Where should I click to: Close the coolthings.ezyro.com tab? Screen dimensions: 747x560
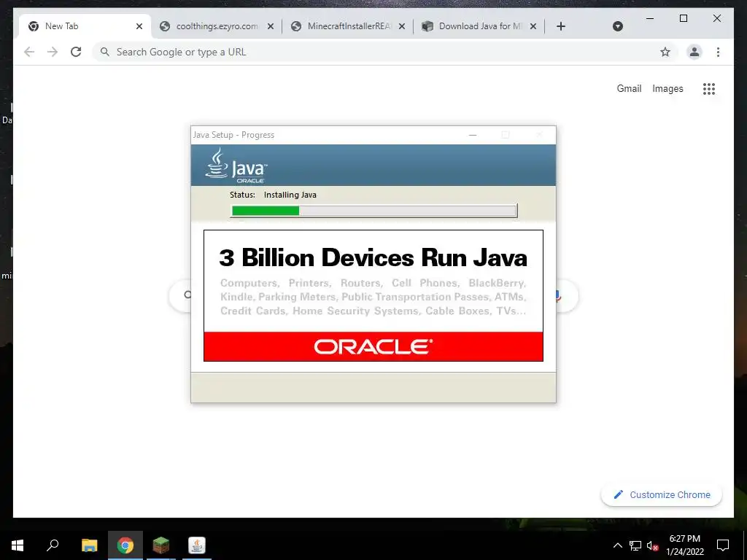[x=271, y=26]
